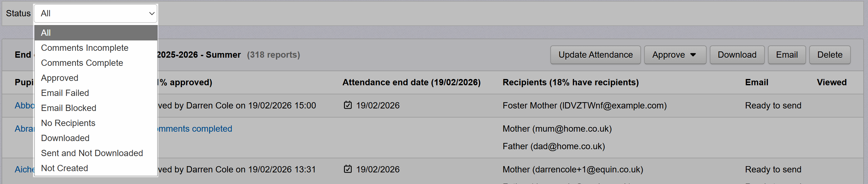
Task: Select the highlighted All status option
Action: [x=96, y=33]
